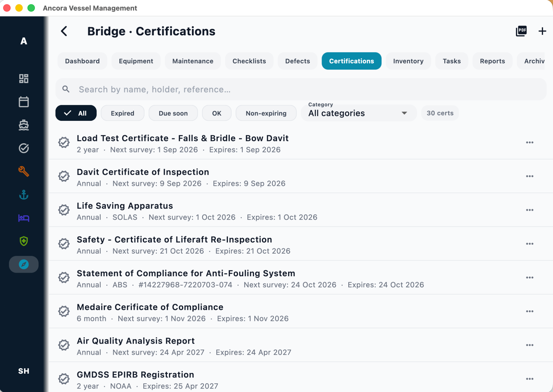Filter by Due soon certificates
Image resolution: width=553 pixels, height=392 pixels.
(173, 113)
